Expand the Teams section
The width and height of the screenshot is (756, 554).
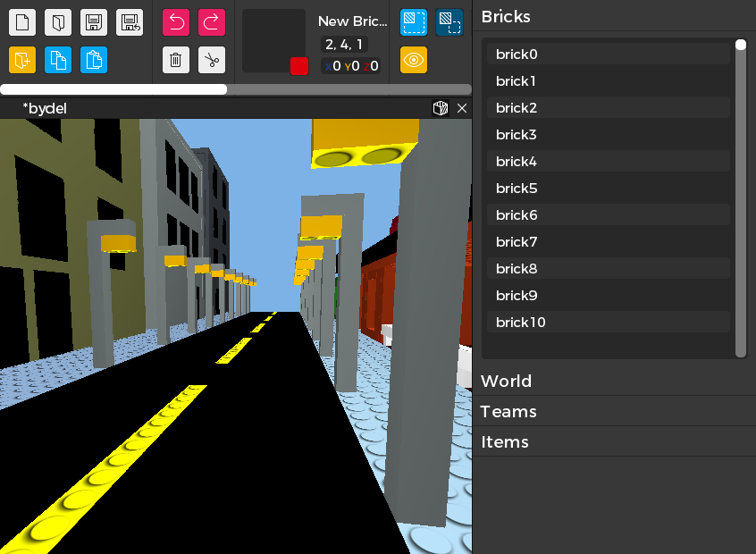click(x=508, y=412)
